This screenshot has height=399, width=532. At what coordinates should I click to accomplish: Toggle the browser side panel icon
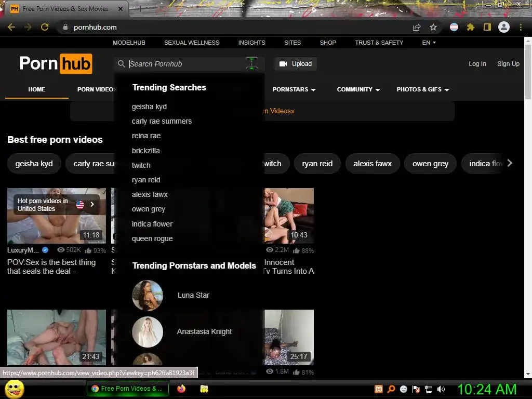487,27
